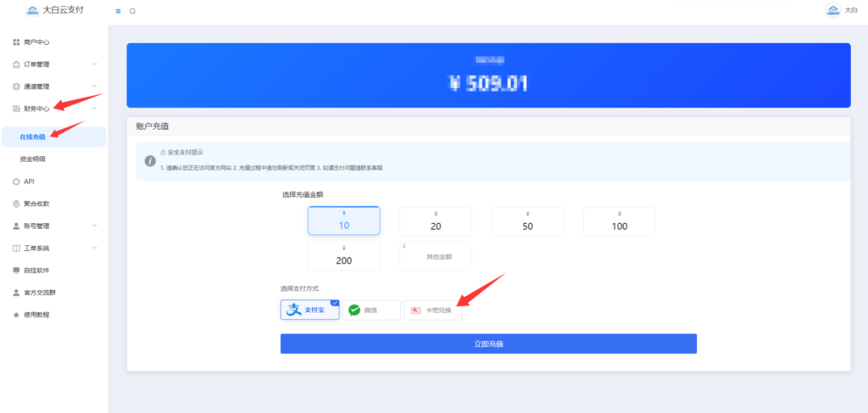Choose 微信 as payment method
This screenshot has width=868, height=413.
[x=371, y=310]
